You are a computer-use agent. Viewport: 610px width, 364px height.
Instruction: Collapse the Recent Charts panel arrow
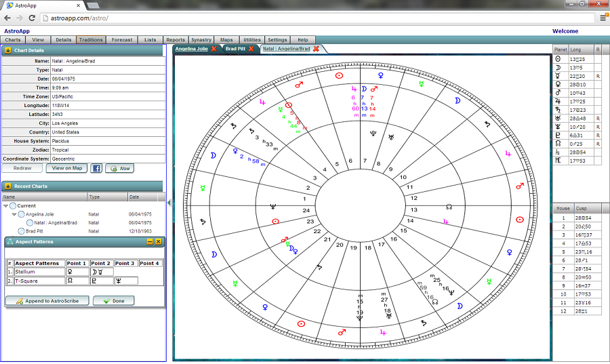pyautogui.click(x=8, y=186)
